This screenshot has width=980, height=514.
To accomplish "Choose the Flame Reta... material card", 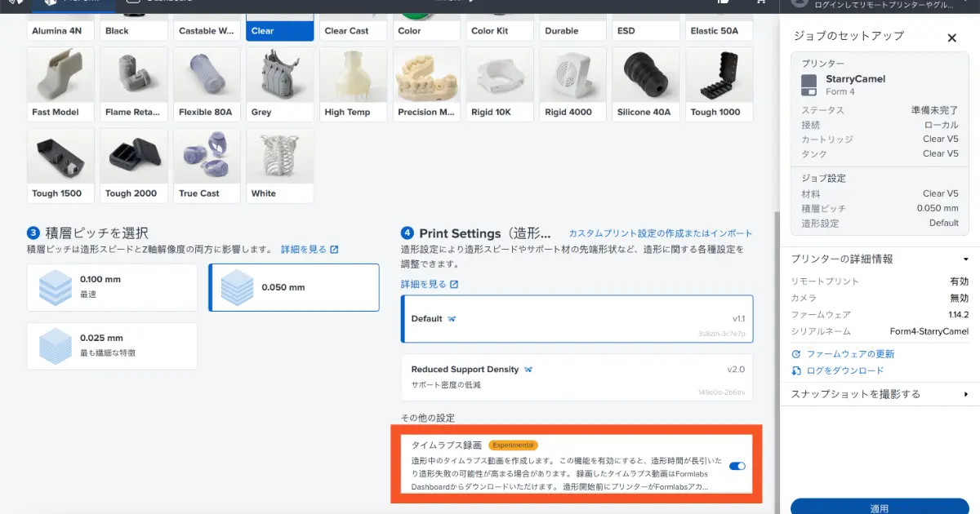I will point(135,84).
